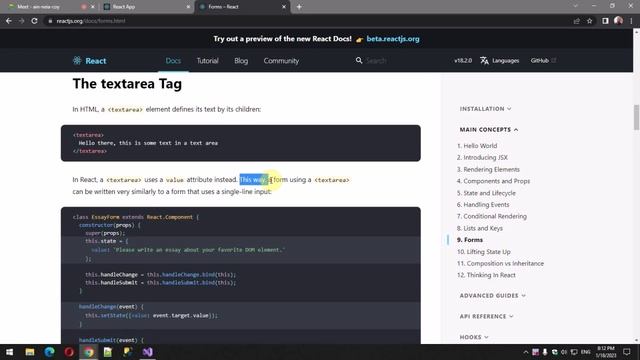Open the beta.reactjs.org link
The width and height of the screenshot is (640, 360).
(393, 39)
